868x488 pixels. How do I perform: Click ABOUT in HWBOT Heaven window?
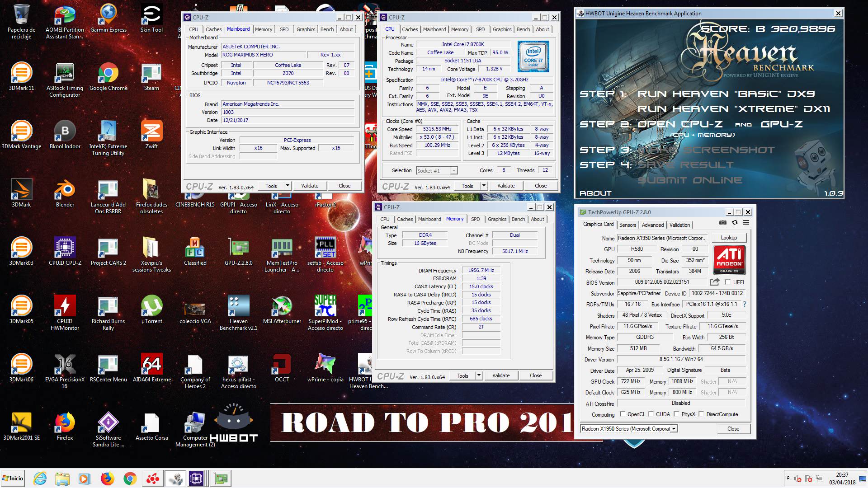tap(595, 193)
